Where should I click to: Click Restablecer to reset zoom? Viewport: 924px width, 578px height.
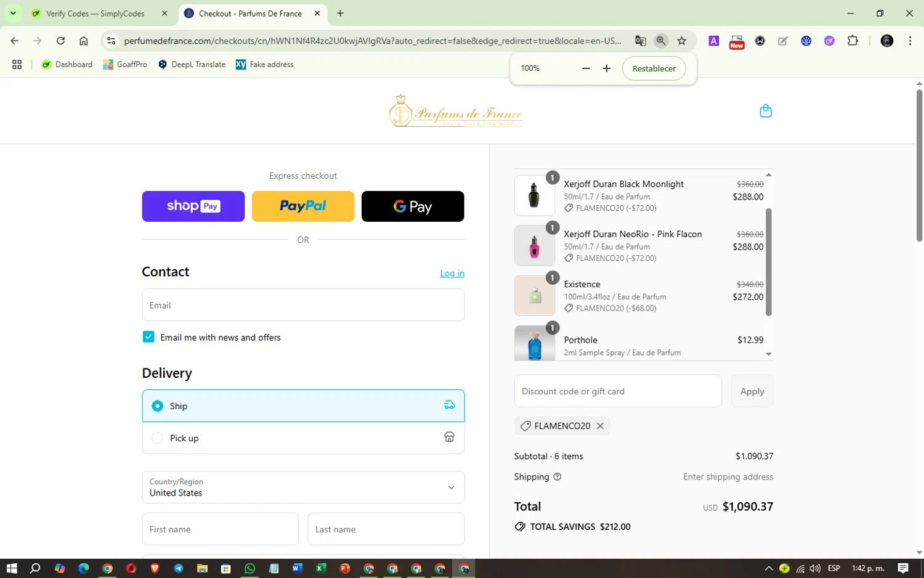point(654,68)
